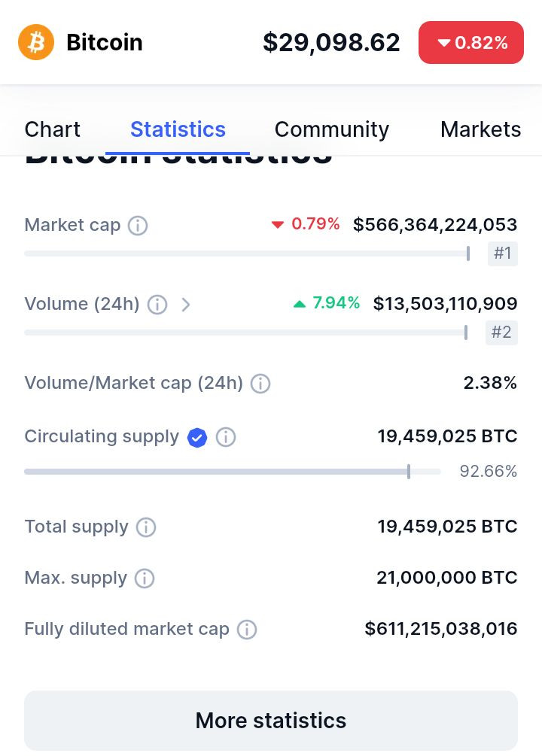The width and height of the screenshot is (542, 756).
Task: Click the orange Bitcoin logo icon
Action: [x=36, y=42]
